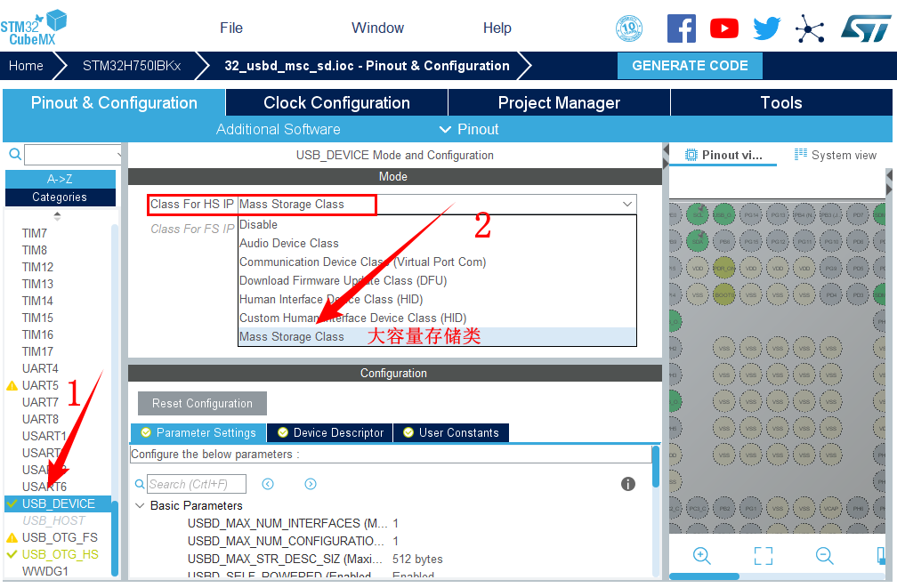Click the GENERATE CODE button
This screenshot has height=588, width=897.
pos(690,65)
